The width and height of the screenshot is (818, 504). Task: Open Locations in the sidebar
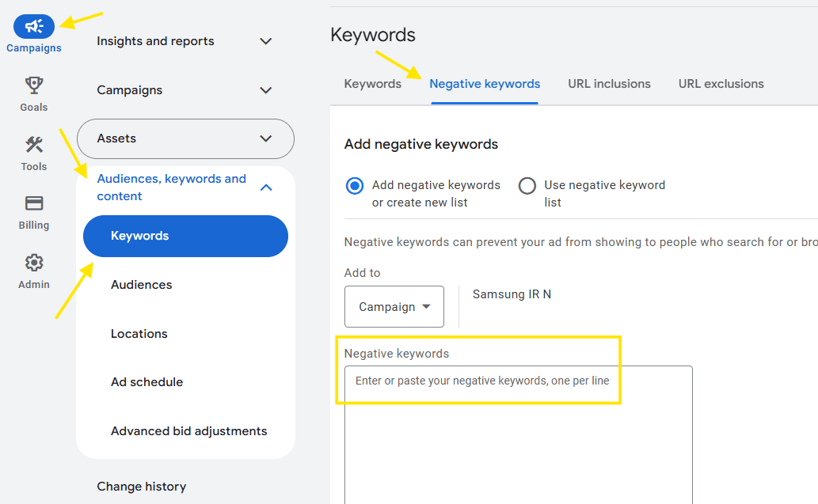(139, 334)
